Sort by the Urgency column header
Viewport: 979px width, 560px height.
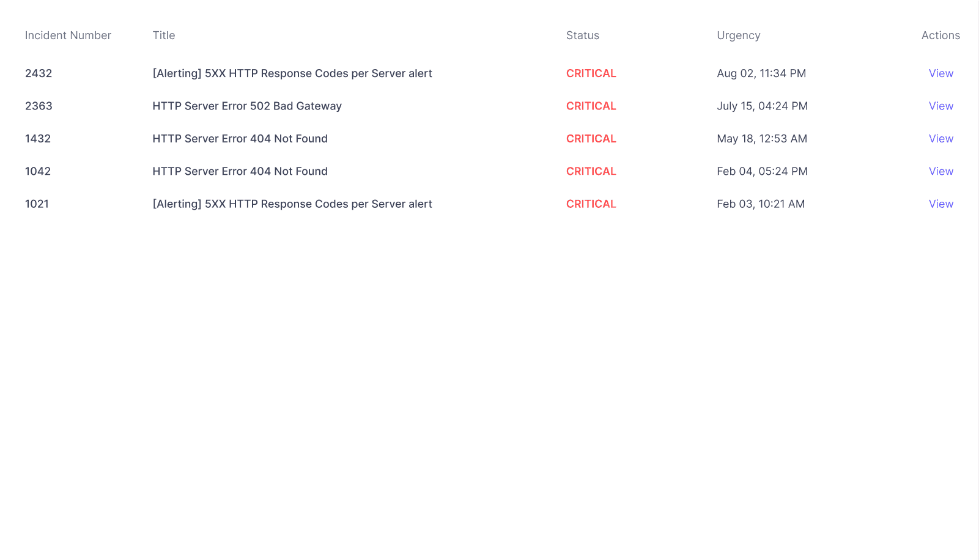coord(739,35)
